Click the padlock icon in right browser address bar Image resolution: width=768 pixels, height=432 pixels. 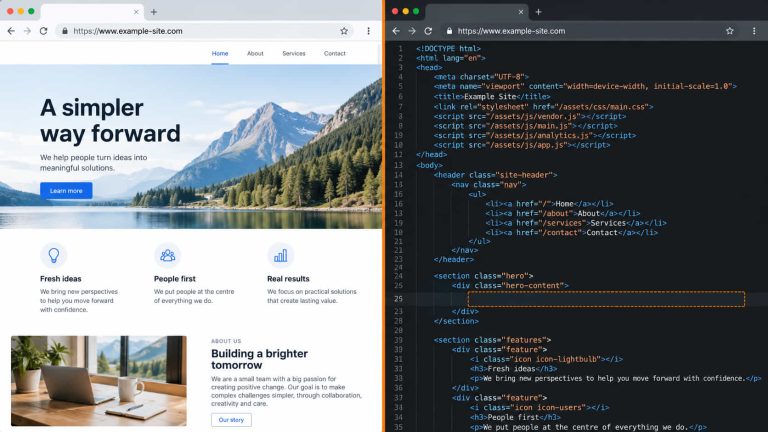pos(449,31)
